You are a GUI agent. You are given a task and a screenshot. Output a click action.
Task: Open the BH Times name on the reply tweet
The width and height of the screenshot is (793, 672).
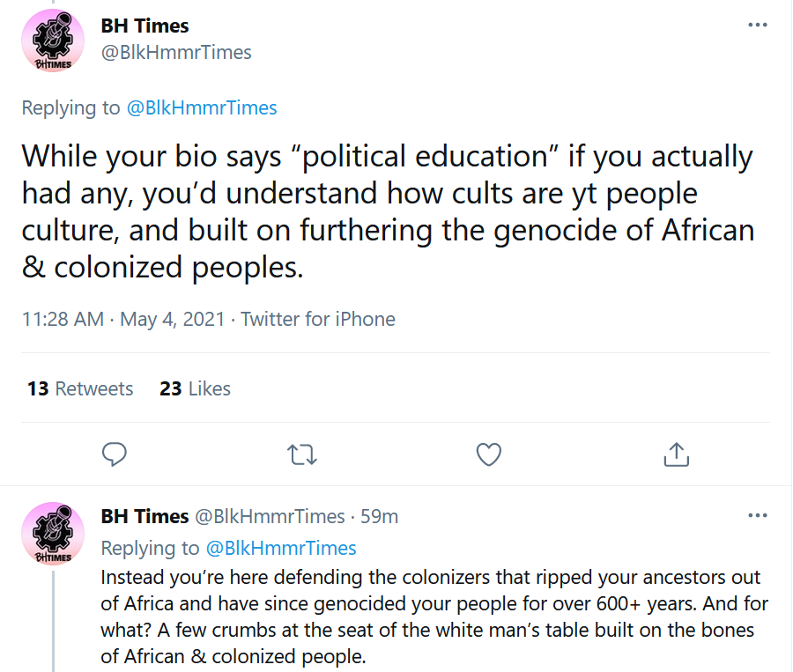pos(145,516)
